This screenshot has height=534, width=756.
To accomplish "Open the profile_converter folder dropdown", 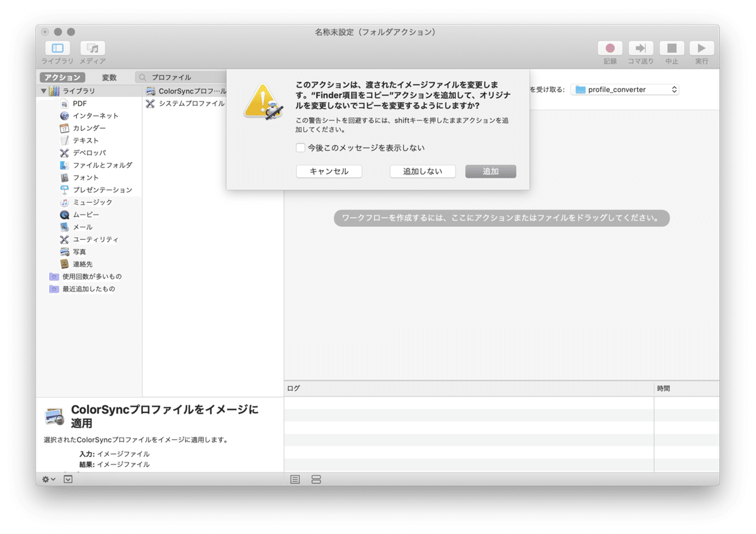I will tap(625, 89).
